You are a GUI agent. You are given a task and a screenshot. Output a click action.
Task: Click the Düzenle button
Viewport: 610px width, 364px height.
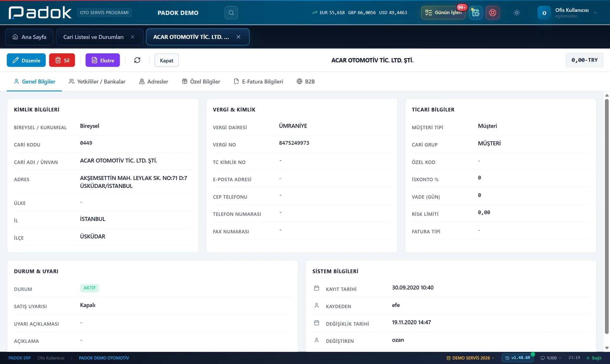click(26, 60)
